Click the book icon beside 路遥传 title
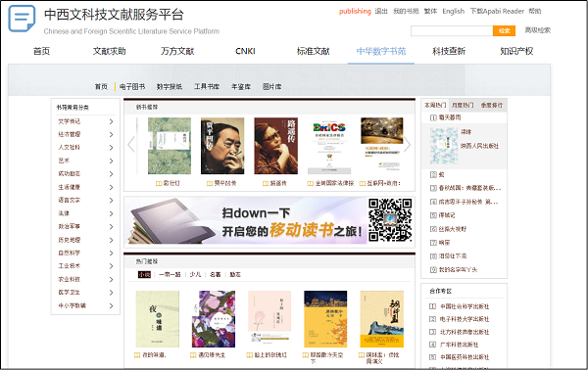 (x=266, y=183)
